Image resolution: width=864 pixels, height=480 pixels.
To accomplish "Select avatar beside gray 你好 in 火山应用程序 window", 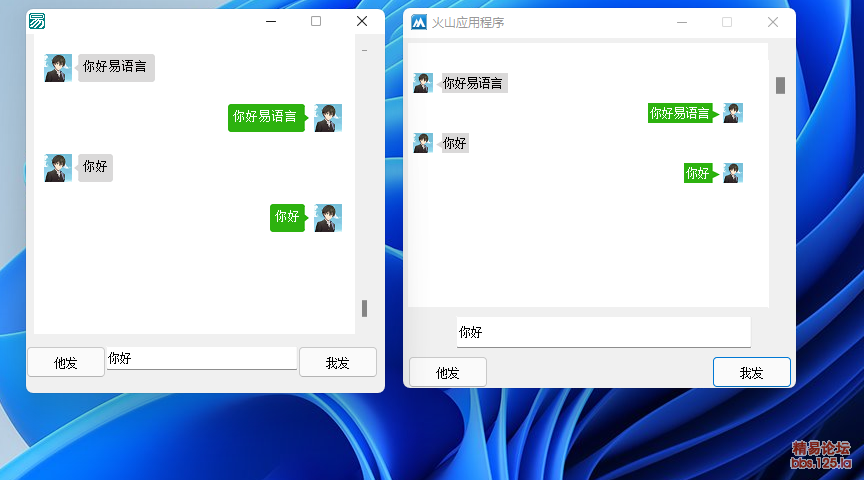I will (423, 143).
